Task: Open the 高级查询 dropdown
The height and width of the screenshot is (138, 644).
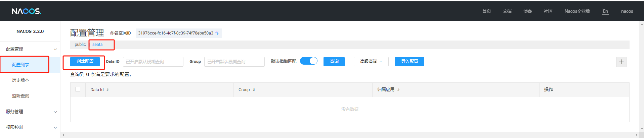Action: tap(371, 62)
